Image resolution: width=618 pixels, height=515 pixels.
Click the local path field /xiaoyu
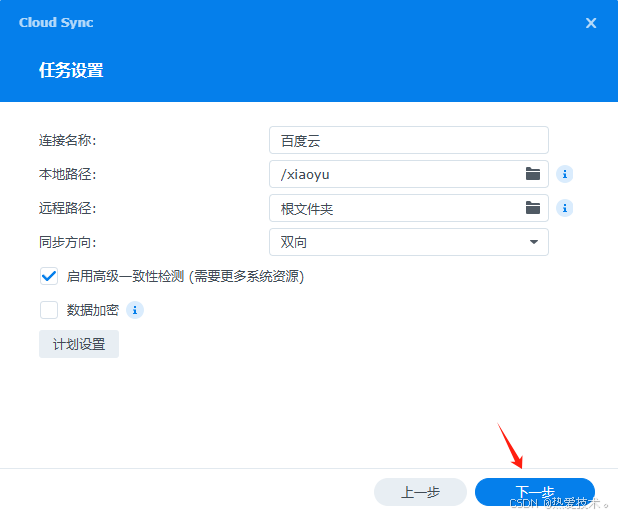click(409, 174)
